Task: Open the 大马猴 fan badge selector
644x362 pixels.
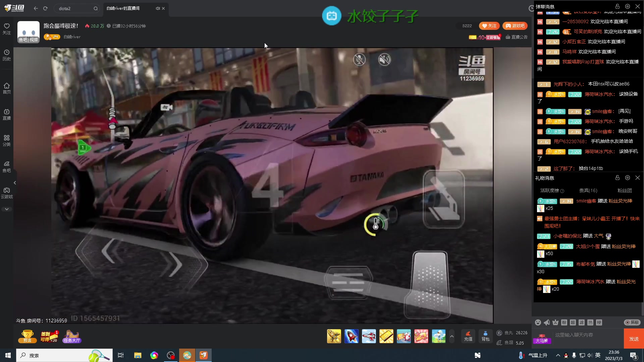Action: 542,339
